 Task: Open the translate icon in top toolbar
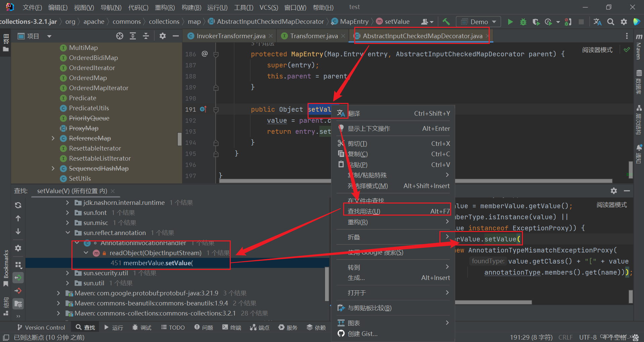tap(597, 22)
